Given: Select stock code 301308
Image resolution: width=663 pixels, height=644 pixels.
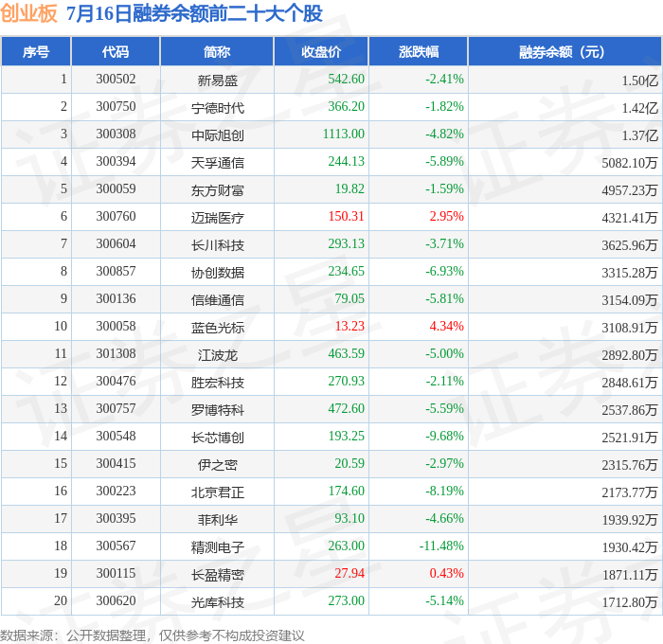Looking at the screenshot, I should click(x=116, y=353).
